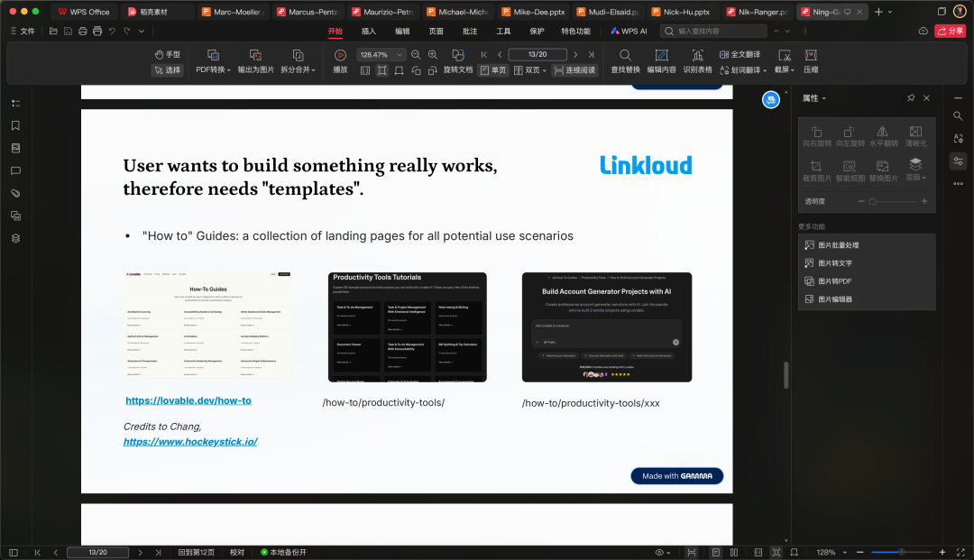Open the PDF Convert (PDF转换) dropdown
The height and width of the screenshot is (560, 974).
(x=213, y=69)
